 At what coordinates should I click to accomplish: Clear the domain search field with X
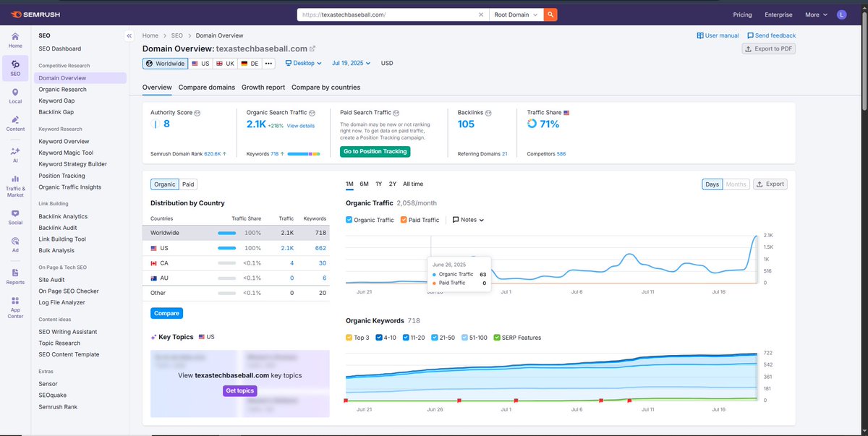482,14
